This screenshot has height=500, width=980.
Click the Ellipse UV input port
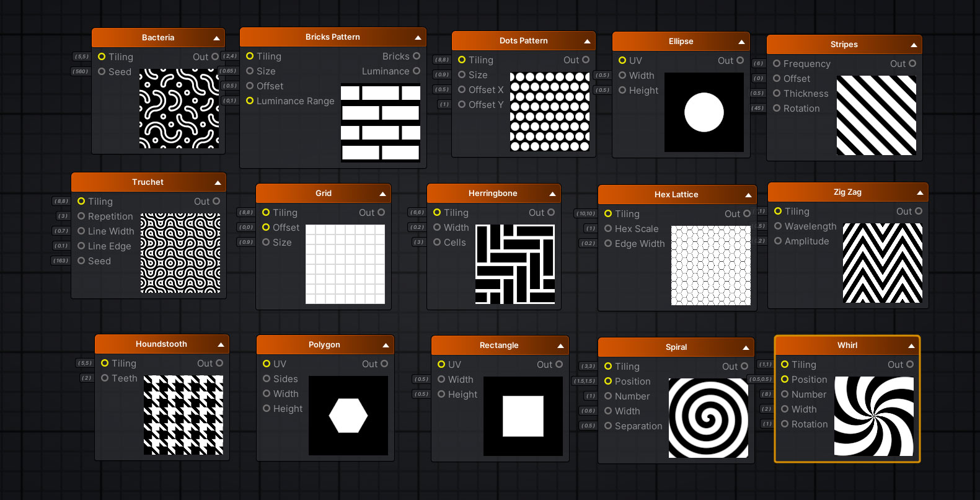(622, 60)
